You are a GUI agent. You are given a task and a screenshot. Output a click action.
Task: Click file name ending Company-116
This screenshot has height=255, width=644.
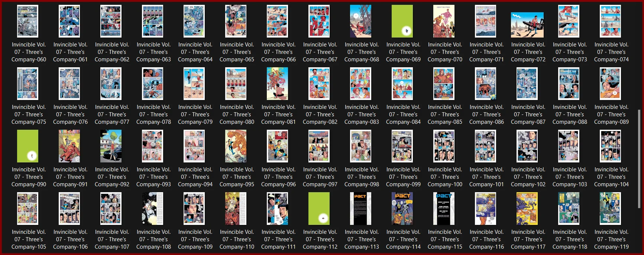(x=486, y=239)
